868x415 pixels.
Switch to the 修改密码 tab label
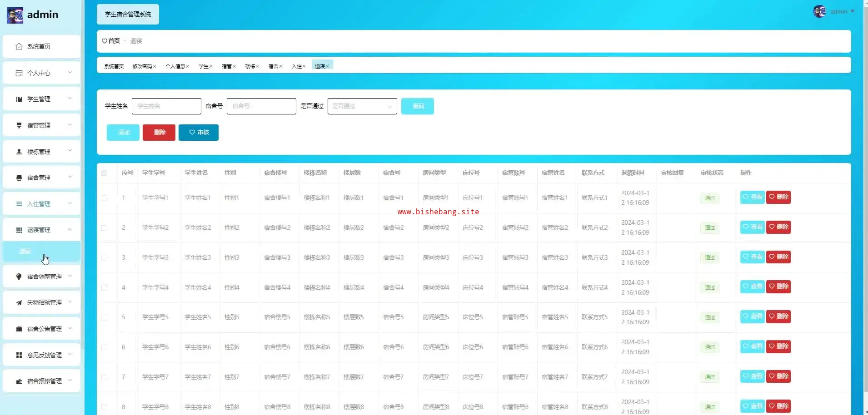click(142, 66)
